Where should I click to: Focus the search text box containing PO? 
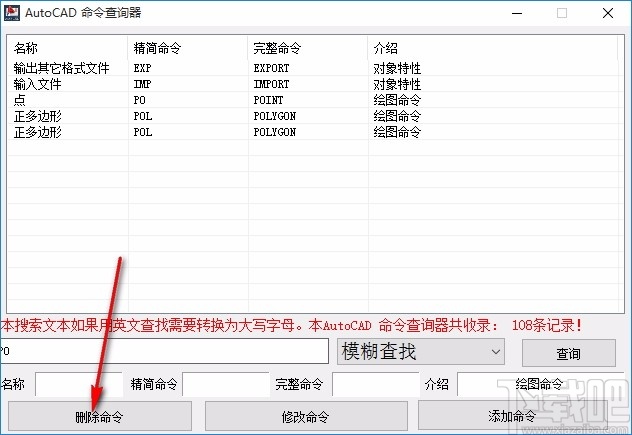[164, 351]
